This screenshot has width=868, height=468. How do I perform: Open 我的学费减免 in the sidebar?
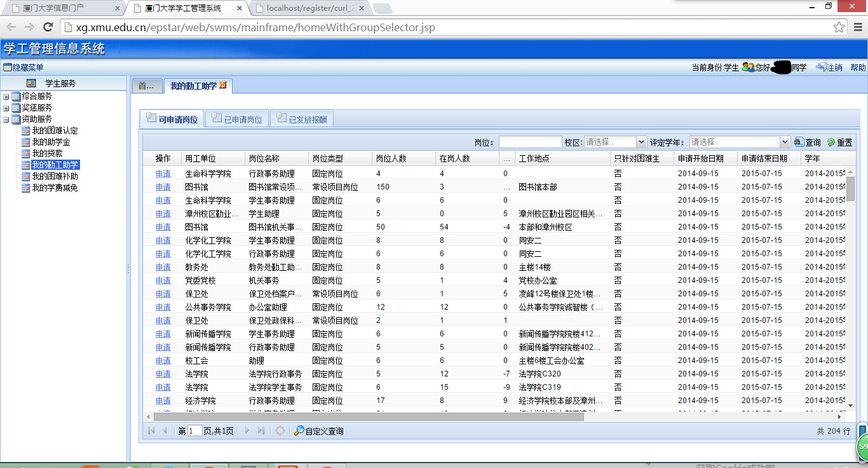point(55,188)
